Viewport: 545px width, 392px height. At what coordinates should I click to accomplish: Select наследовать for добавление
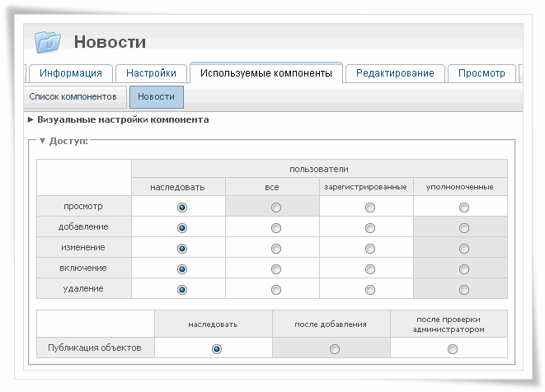(182, 228)
